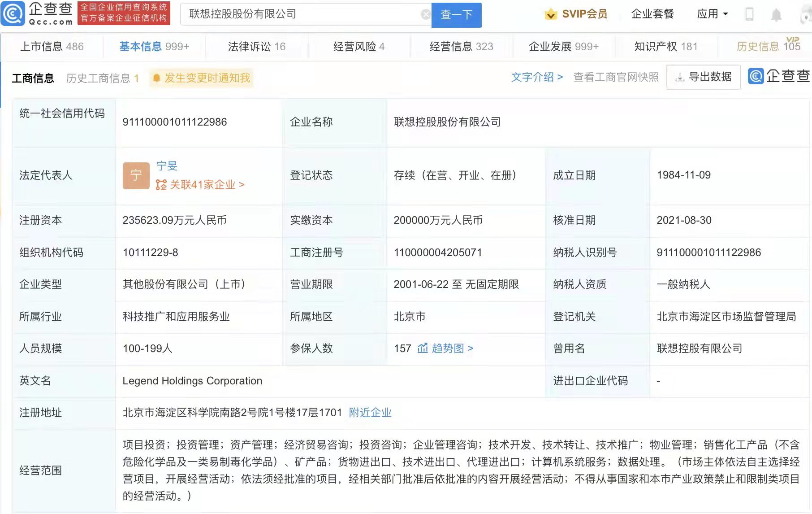Select the 工商信息 sub-tab

33,78
